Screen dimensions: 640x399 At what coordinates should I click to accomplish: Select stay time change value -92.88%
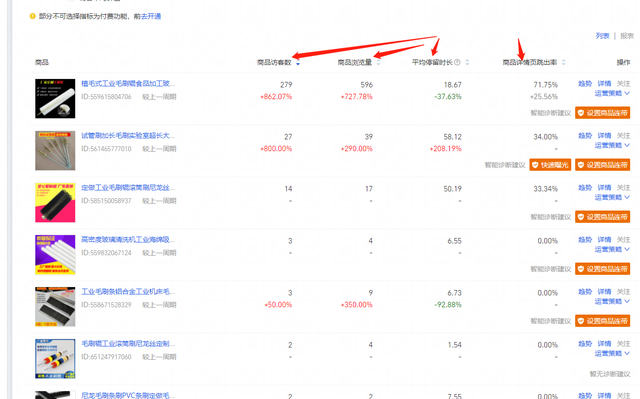448,305
